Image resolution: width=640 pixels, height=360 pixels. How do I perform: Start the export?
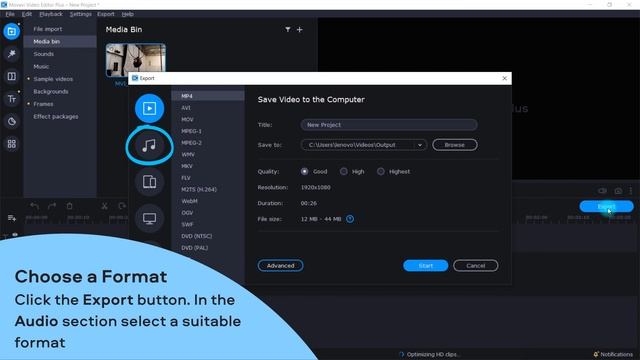(425, 266)
